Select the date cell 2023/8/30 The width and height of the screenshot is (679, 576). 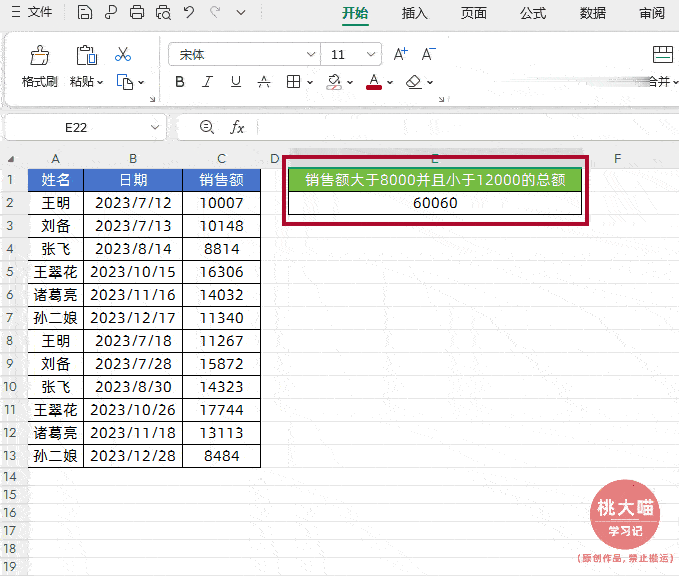133,387
